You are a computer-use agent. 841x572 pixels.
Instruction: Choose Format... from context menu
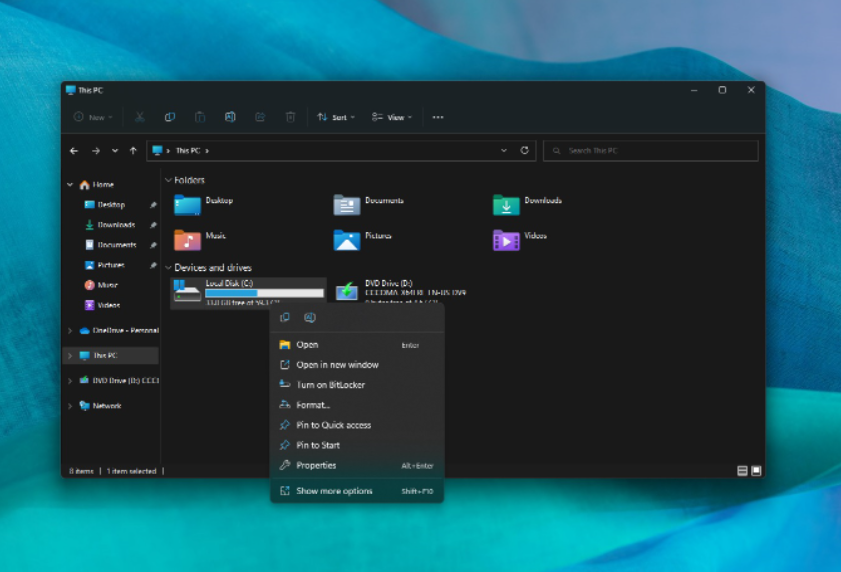pos(357,405)
